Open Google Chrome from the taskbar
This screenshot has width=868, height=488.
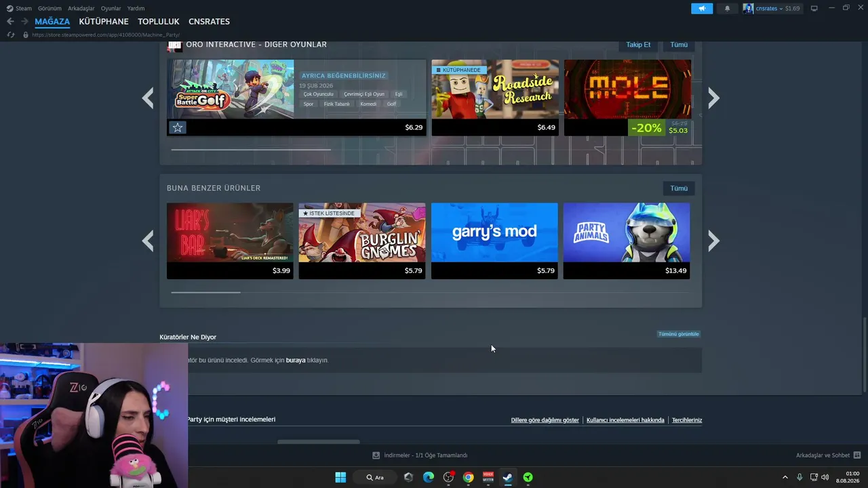coord(468,477)
